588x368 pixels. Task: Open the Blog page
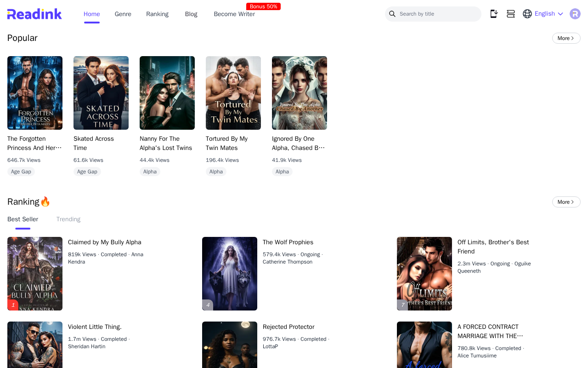pos(191,14)
